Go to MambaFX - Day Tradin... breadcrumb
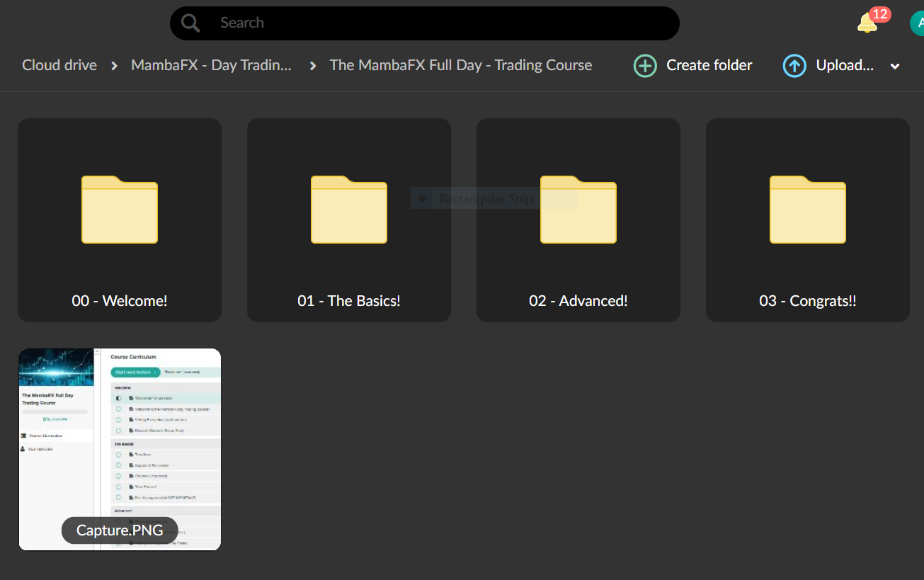The height and width of the screenshot is (580, 924). coord(211,65)
